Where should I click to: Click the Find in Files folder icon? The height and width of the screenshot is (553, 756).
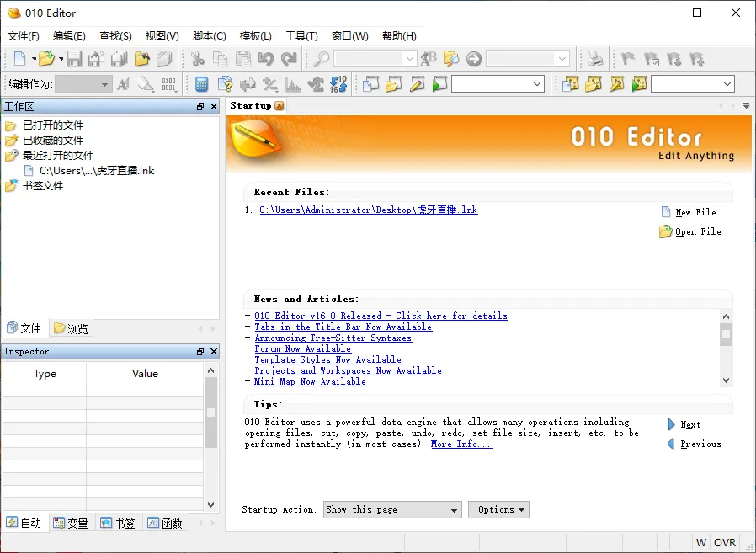pos(451,59)
